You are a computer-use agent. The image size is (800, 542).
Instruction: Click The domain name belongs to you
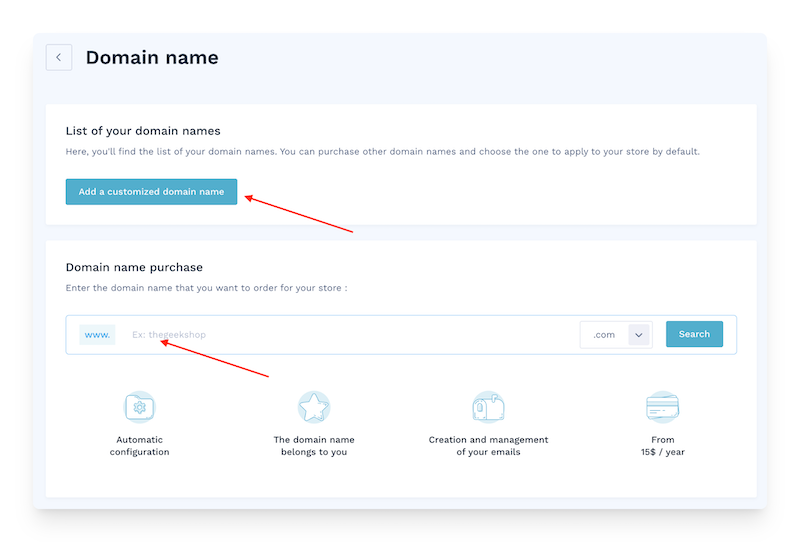click(314, 446)
